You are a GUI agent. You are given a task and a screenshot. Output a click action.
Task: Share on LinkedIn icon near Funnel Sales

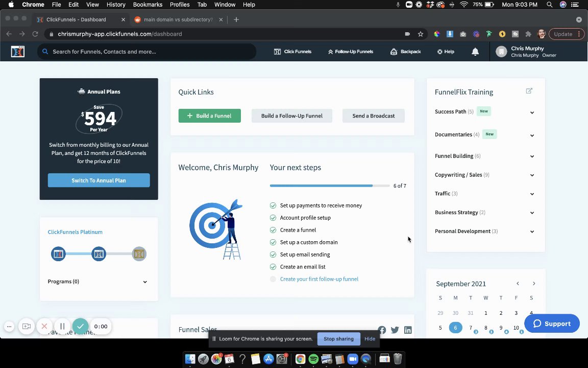(x=408, y=330)
